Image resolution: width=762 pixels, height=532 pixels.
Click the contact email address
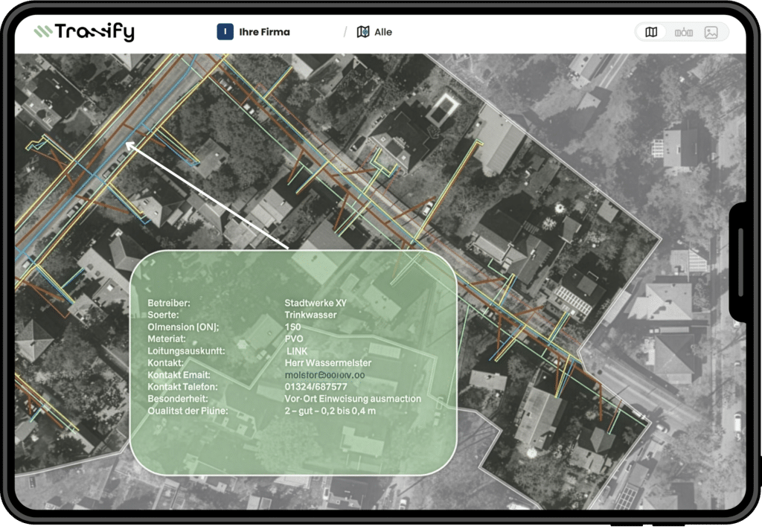(x=324, y=375)
